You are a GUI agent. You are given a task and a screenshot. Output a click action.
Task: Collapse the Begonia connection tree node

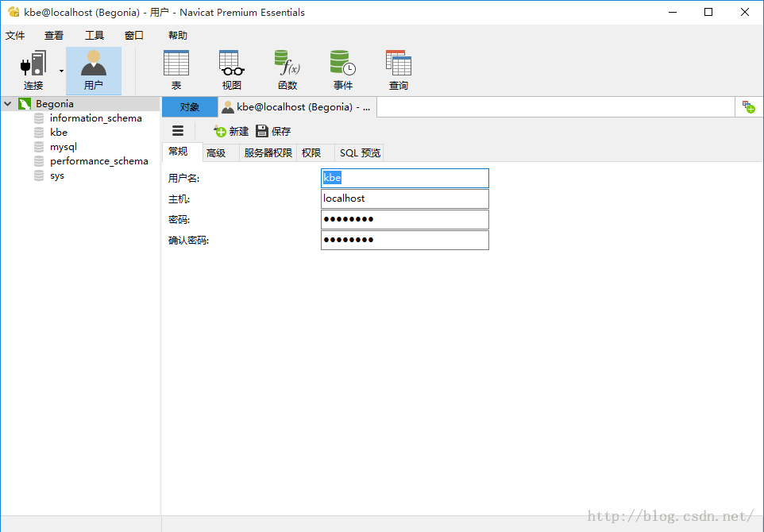[x=8, y=104]
